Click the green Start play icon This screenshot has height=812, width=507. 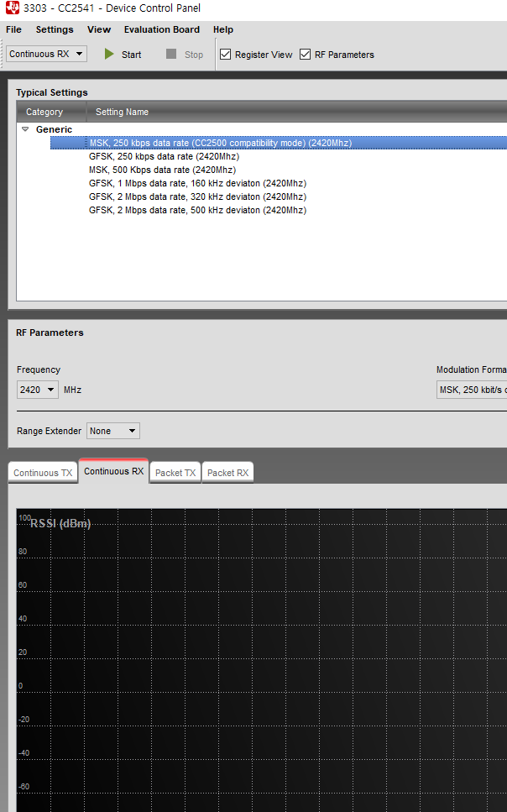pos(109,54)
